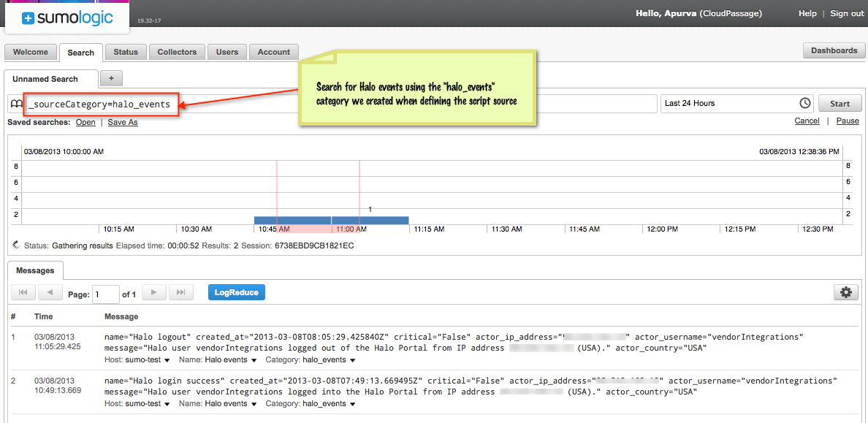Switch to the Search tab
Screen dimensions: 868x423
click(81, 53)
